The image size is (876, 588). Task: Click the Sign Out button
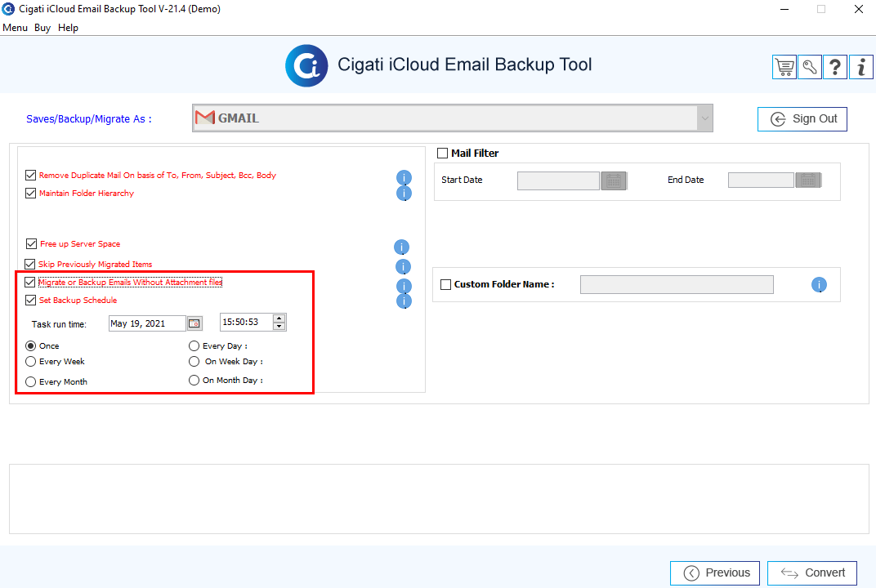[802, 119]
